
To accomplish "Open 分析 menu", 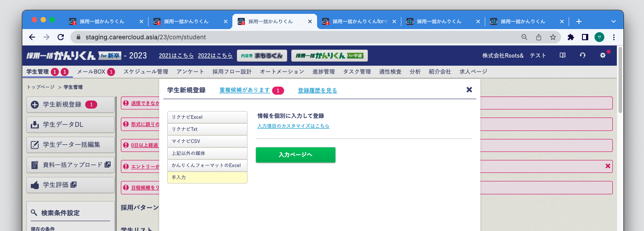I will [415, 71].
